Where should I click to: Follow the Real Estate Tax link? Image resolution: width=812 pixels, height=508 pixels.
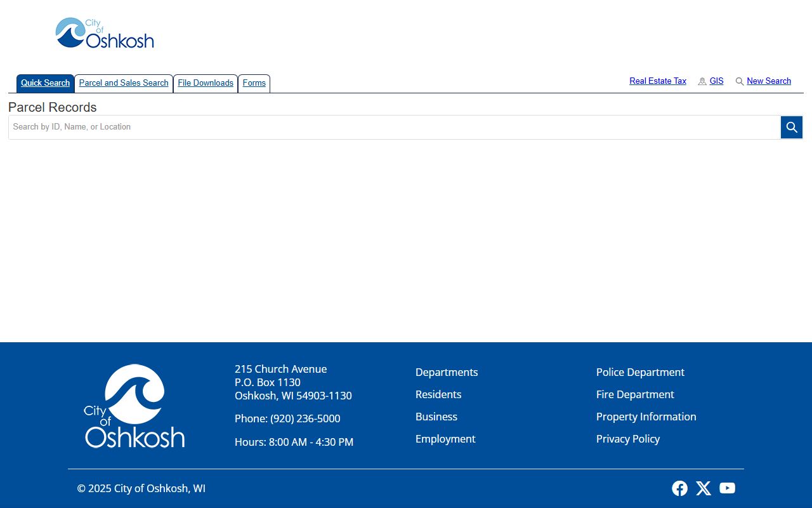point(658,81)
